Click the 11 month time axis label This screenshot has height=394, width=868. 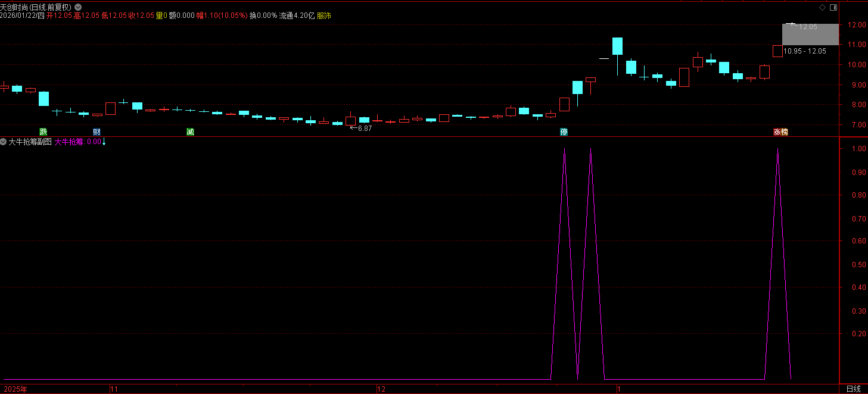[x=115, y=389]
